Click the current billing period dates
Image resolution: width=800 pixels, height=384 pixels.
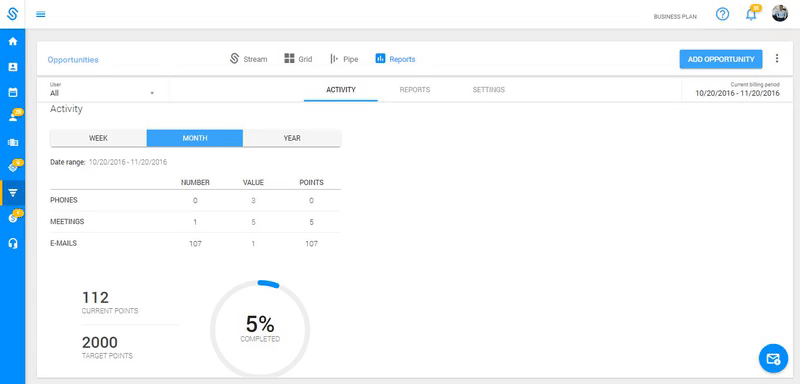[x=737, y=93]
